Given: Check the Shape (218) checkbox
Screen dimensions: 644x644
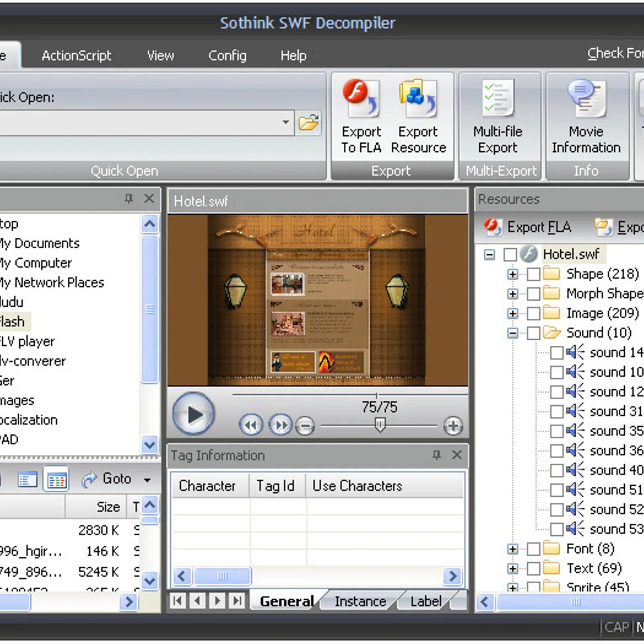Looking at the screenshot, I should click(x=534, y=274).
